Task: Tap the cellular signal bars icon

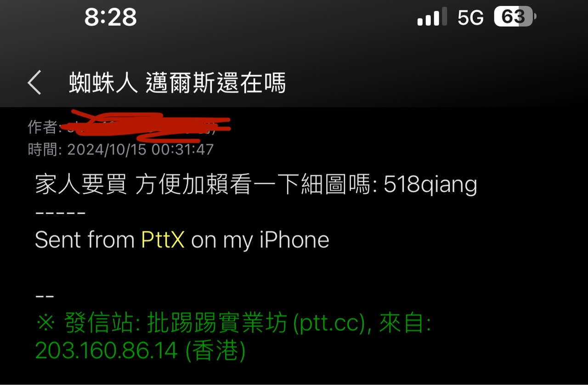Action: pos(432,17)
